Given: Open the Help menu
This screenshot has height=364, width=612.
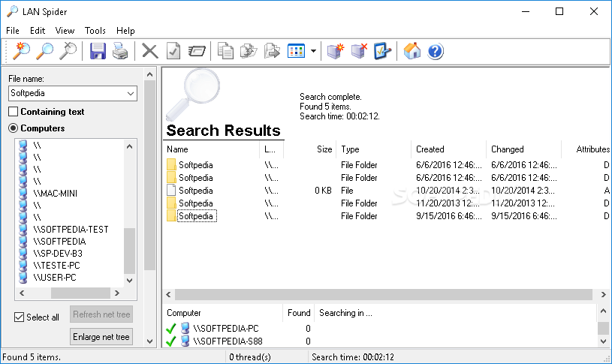Looking at the screenshot, I should click(125, 31).
